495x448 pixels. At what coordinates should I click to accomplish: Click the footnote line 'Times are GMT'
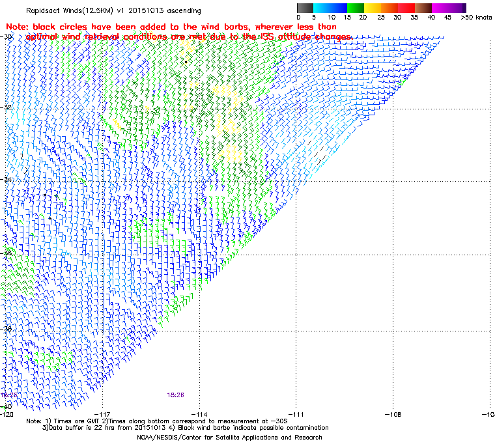(x=157, y=421)
